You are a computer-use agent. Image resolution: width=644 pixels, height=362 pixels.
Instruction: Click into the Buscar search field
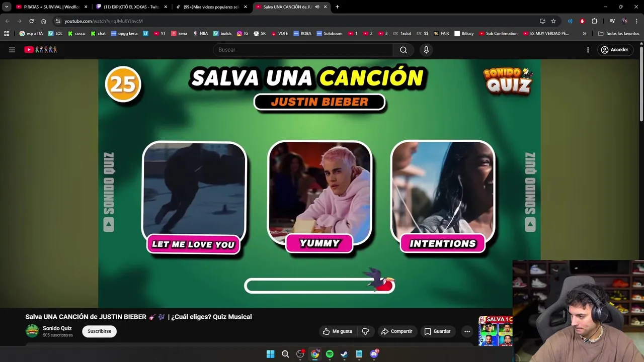coord(303,50)
